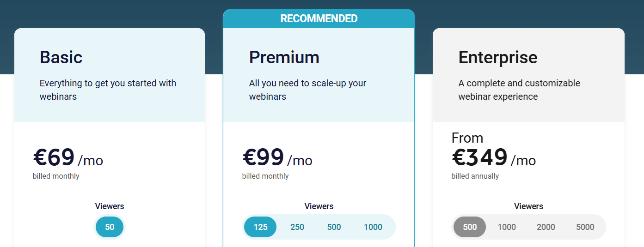Click the RECOMMENDED banner above Premium
Screen dimensions: 644x247
point(319,19)
